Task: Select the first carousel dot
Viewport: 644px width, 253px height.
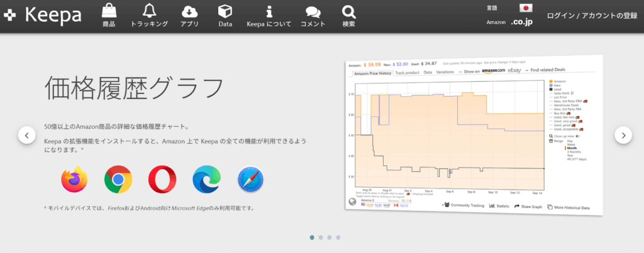Action: coord(312,237)
